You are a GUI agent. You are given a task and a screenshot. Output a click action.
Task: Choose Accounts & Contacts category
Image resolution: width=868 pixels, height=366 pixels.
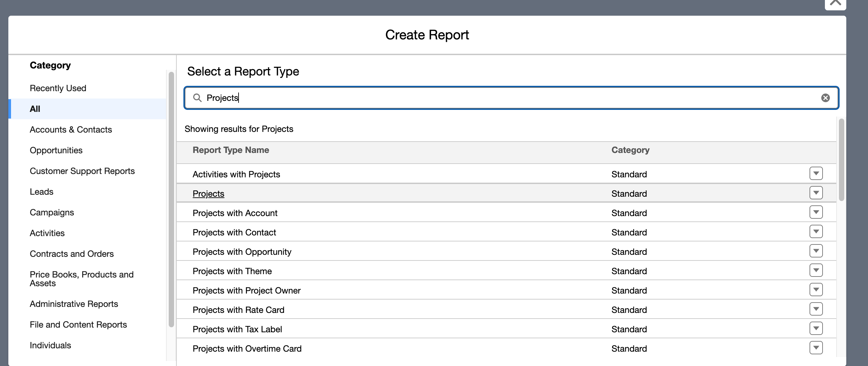tap(71, 130)
